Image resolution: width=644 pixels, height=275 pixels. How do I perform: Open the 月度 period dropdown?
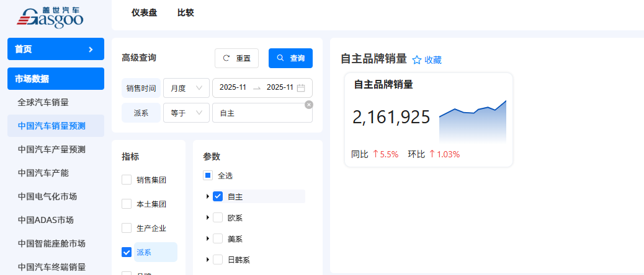pyautogui.click(x=187, y=88)
